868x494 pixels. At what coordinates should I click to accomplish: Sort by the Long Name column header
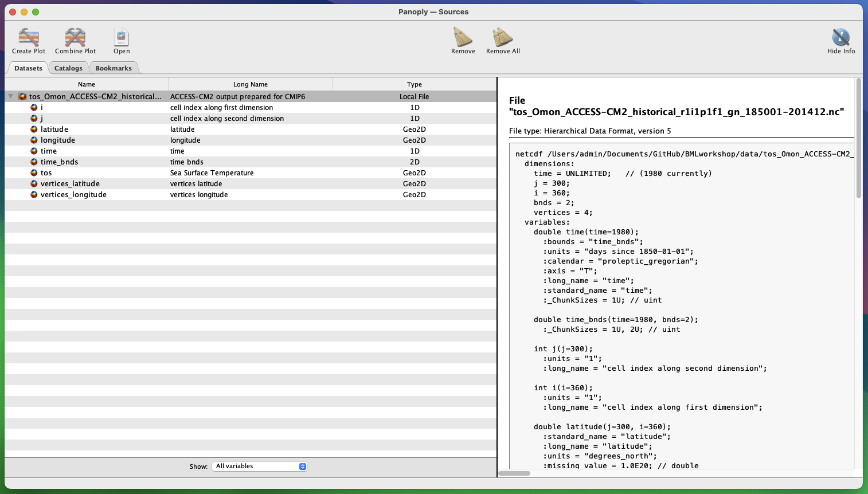(x=250, y=84)
